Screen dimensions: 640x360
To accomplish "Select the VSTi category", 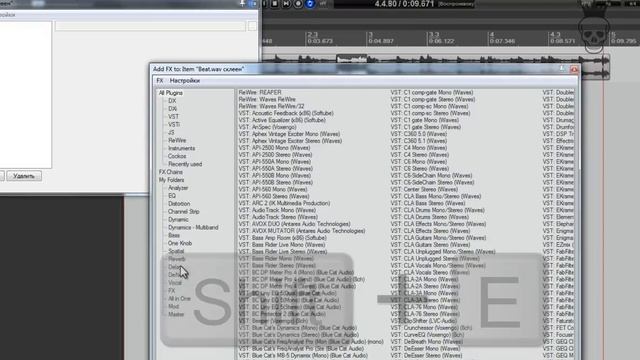I will (173, 124).
